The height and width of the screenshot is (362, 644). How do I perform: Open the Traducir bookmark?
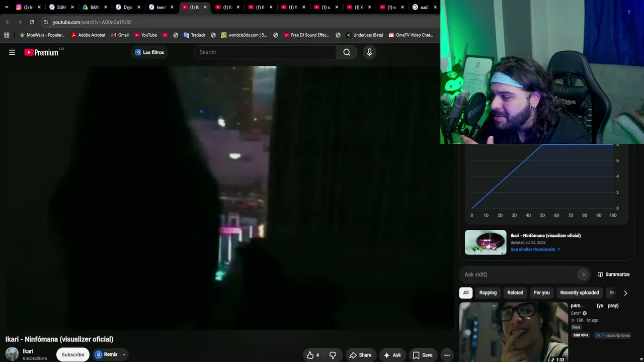pyautogui.click(x=194, y=35)
